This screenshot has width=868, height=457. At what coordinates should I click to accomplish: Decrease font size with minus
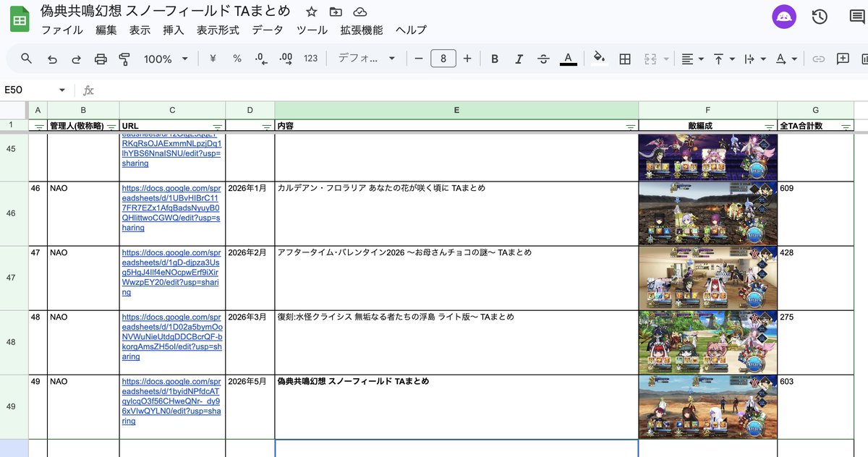click(418, 59)
